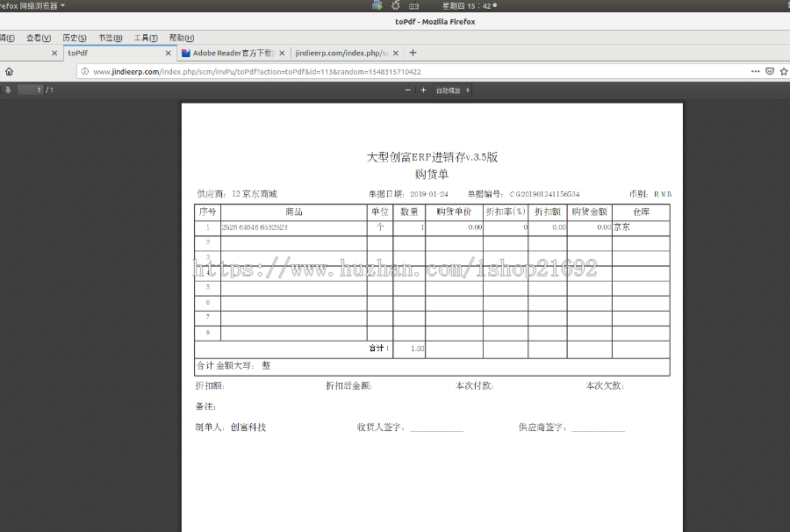Go to the Firefox home page icon
Screen dimensions: 790x532
(x=9, y=71)
